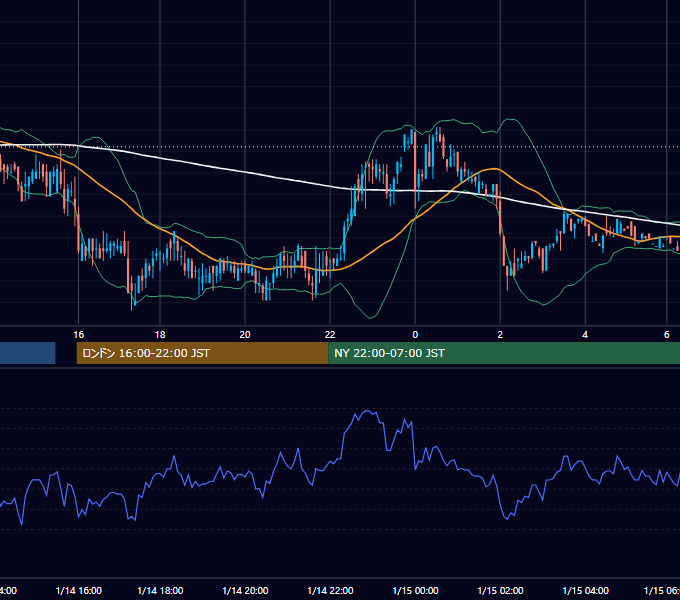Click hour label '4' on the price chart axis

point(585,335)
